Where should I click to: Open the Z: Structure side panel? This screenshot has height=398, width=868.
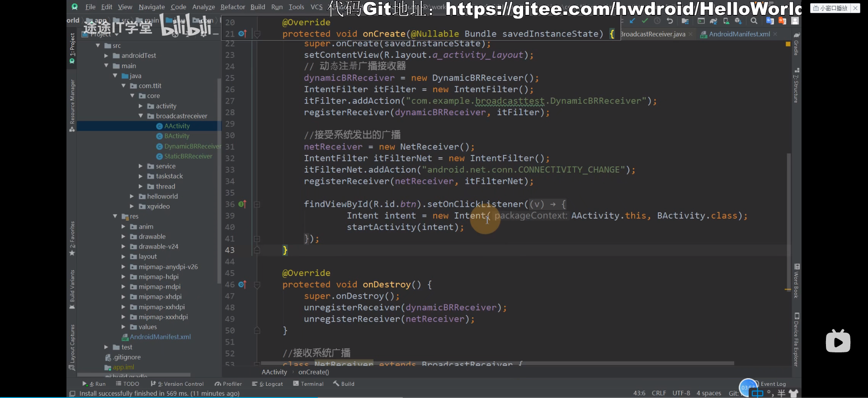[797, 86]
